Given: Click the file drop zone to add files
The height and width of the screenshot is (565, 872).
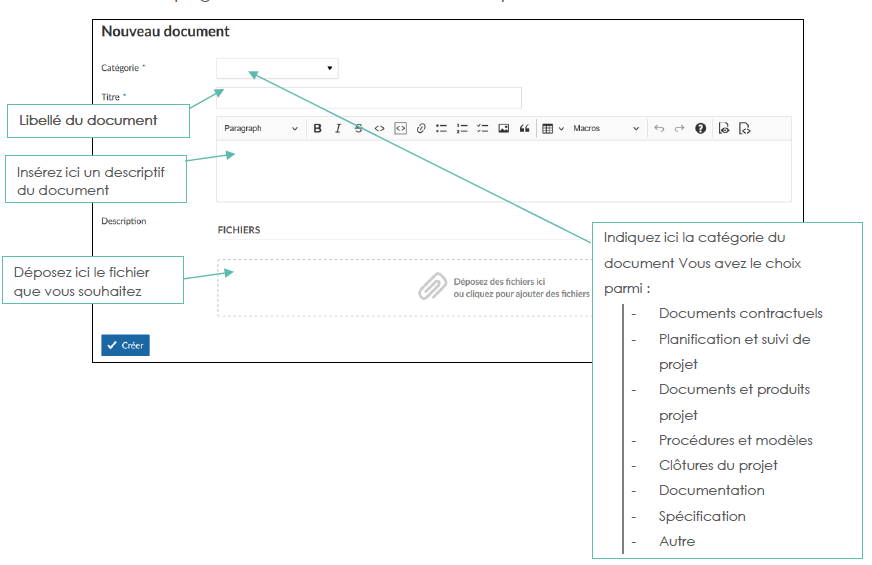Looking at the screenshot, I should (504, 288).
